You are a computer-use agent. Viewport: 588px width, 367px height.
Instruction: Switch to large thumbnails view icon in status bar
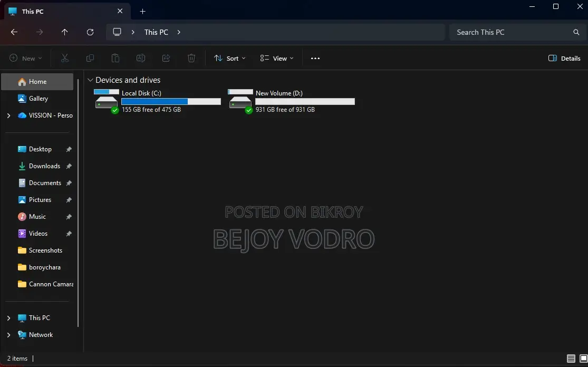[x=583, y=359]
